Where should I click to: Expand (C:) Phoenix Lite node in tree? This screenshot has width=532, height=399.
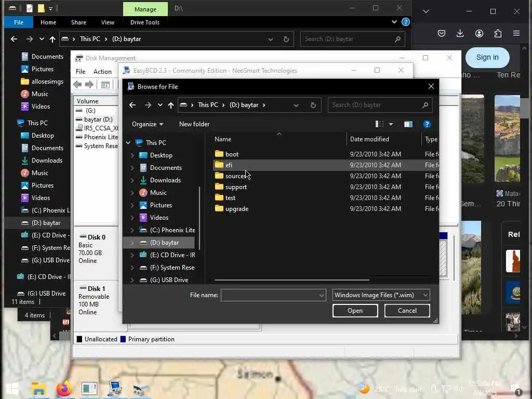(x=132, y=230)
